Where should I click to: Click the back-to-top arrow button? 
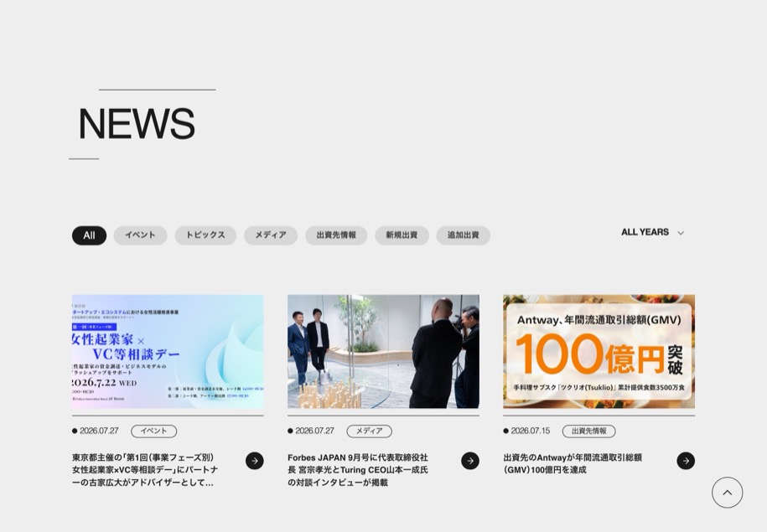727,493
